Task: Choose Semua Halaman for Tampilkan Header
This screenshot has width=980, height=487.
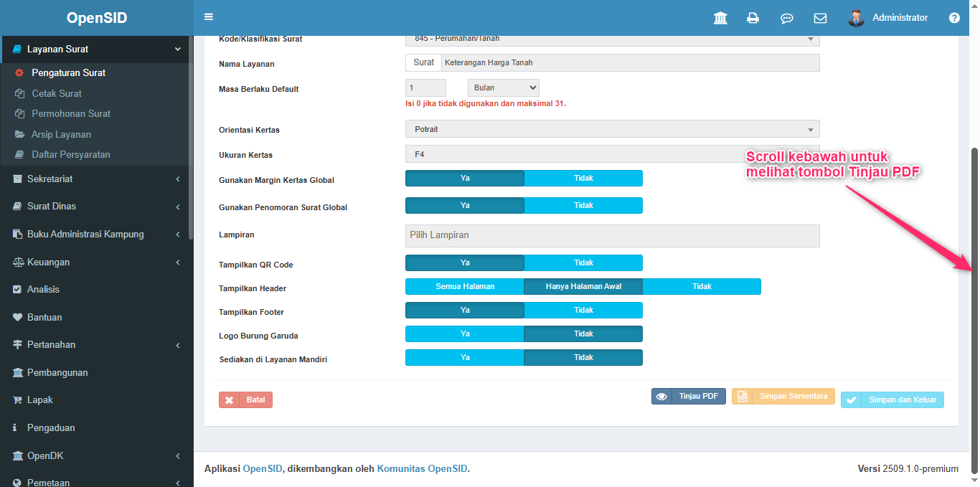Action: pyautogui.click(x=465, y=287)
